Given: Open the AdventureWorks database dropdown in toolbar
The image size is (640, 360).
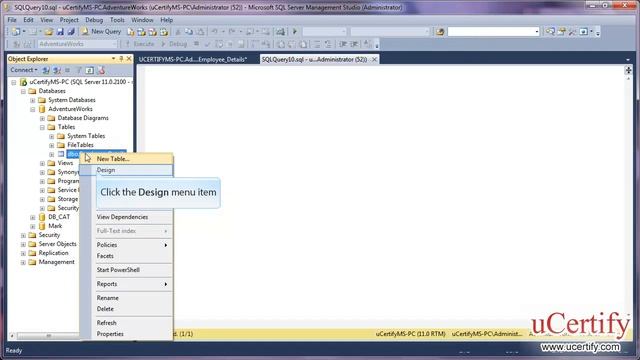Looking at the screenshot, I should click(x=114, y=44).
